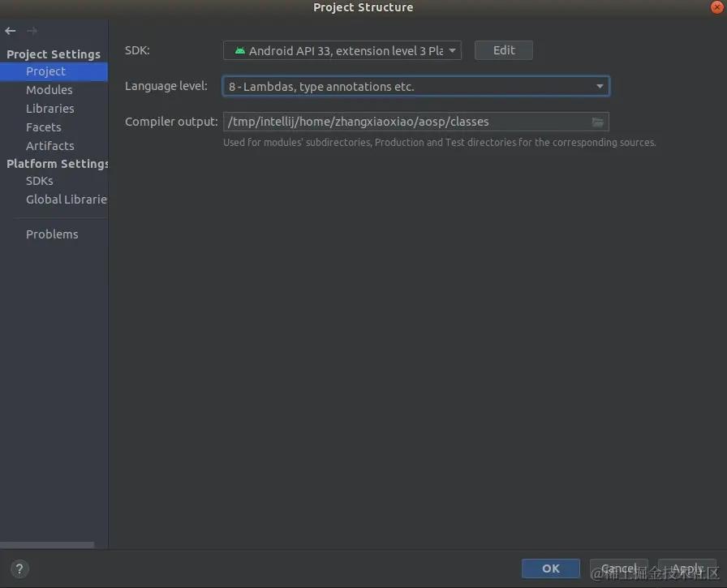Click the sidebar horizontal scrollbar

click(x=47, y=545)
